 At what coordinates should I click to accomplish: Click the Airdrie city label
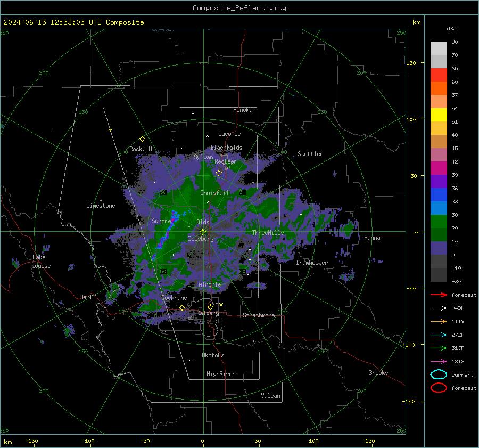tap(210, 284)
